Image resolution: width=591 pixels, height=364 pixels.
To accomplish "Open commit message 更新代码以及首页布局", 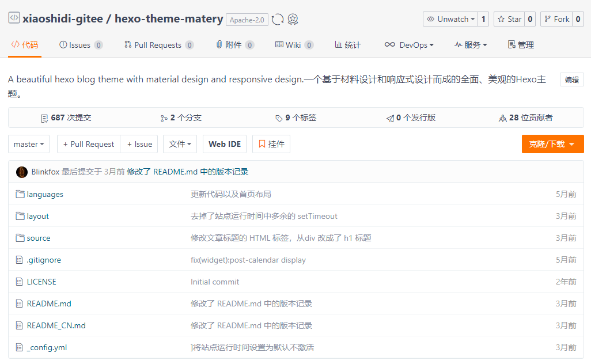I will point(230,194).
